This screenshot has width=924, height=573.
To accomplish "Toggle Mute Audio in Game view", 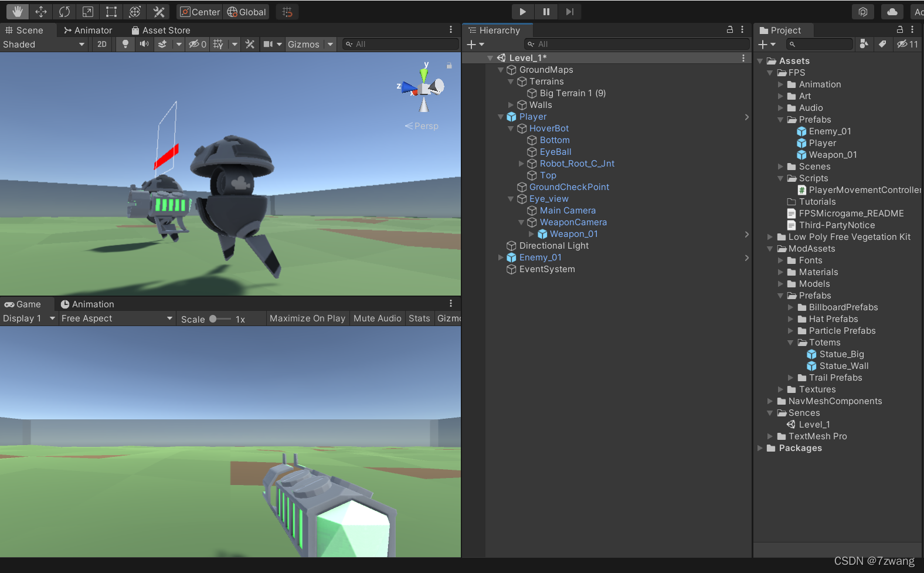I will [378, 318].
